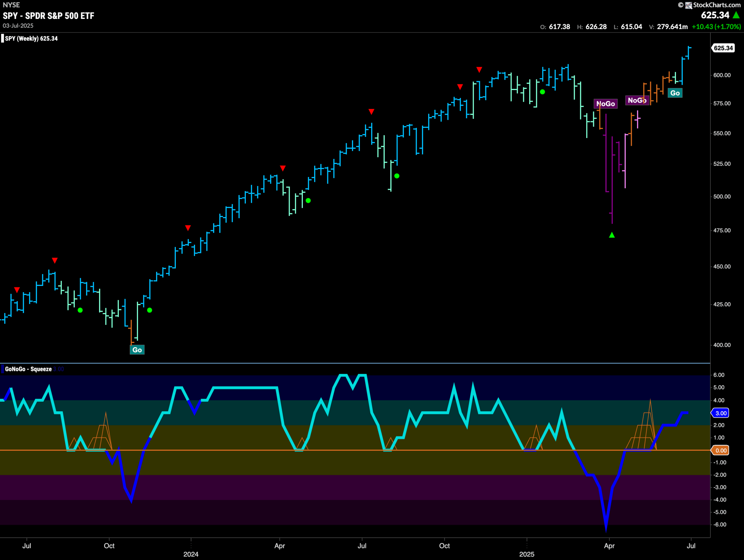Click the green circle marker under the April 2024 pullback

308,201
